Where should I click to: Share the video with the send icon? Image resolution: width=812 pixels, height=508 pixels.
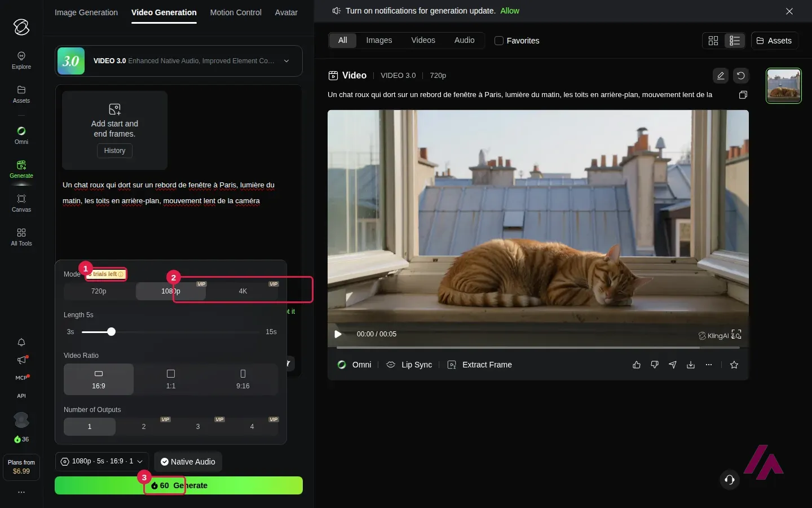tap(673, 365)
